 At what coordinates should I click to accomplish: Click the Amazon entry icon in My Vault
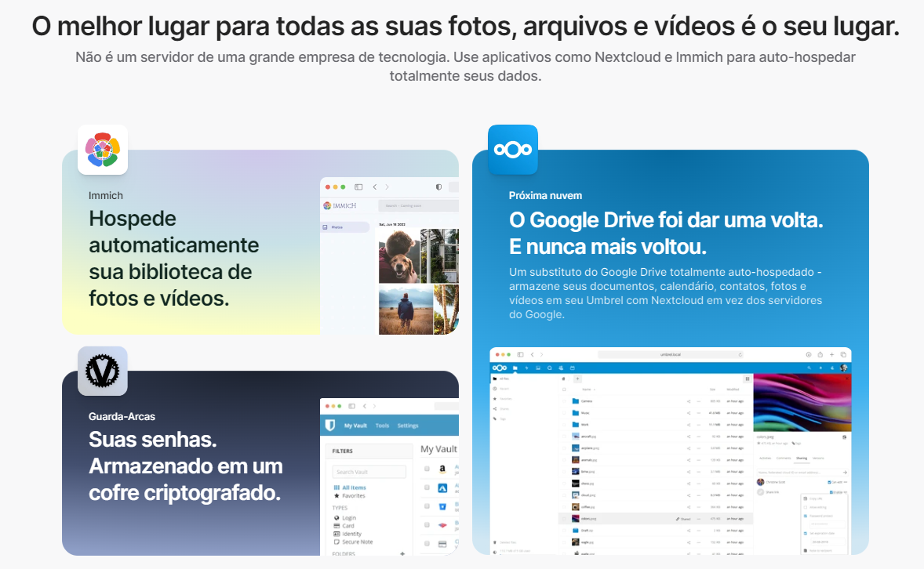point(442,469)
